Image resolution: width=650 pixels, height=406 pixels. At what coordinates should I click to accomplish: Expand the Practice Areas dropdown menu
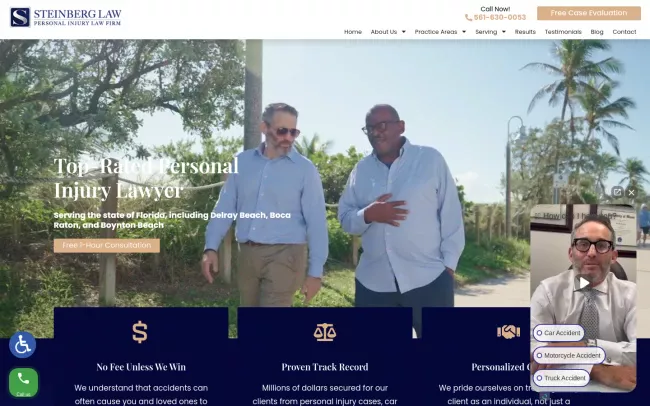click(x=440, y=32)
